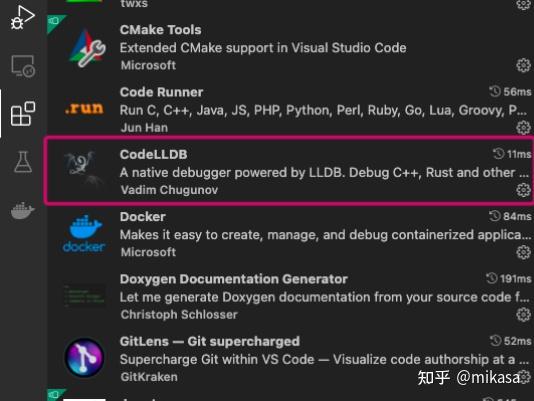This screenshot has width=534, height=401.
Task: Click Code Runner manage gear icon
Action: [523, 128]
